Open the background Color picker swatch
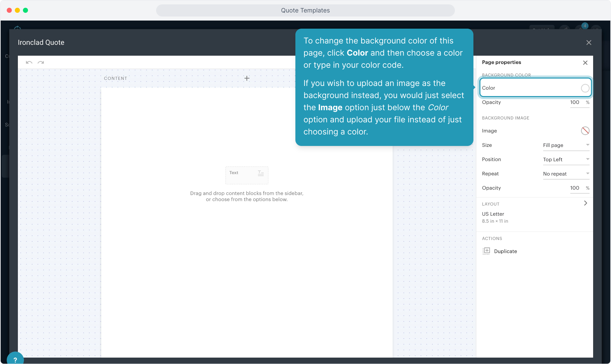This screenshot has height=364, width=611. click(x=585, y=88)
